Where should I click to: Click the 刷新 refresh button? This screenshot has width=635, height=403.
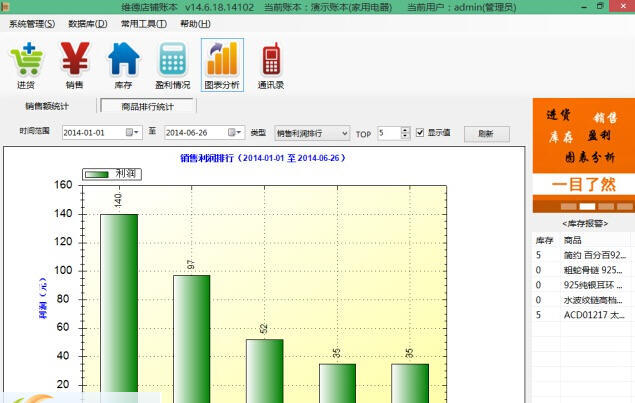pos(485,133)
